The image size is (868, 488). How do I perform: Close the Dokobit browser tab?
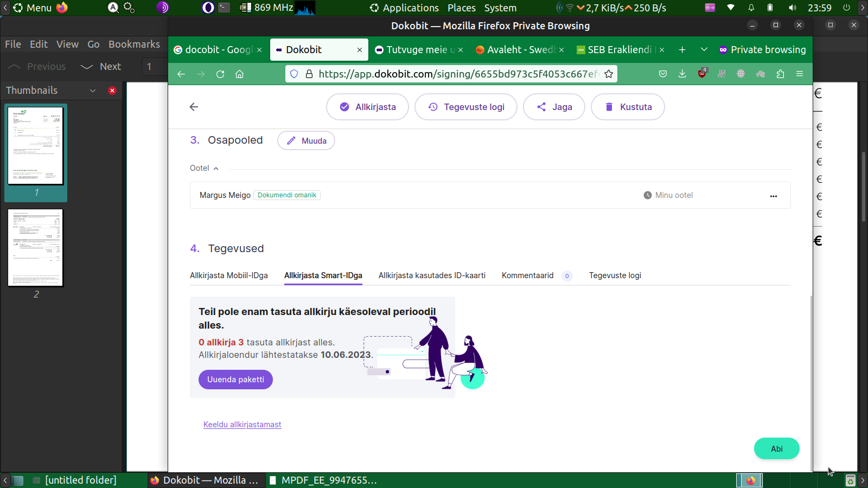[x=360, y=50]
